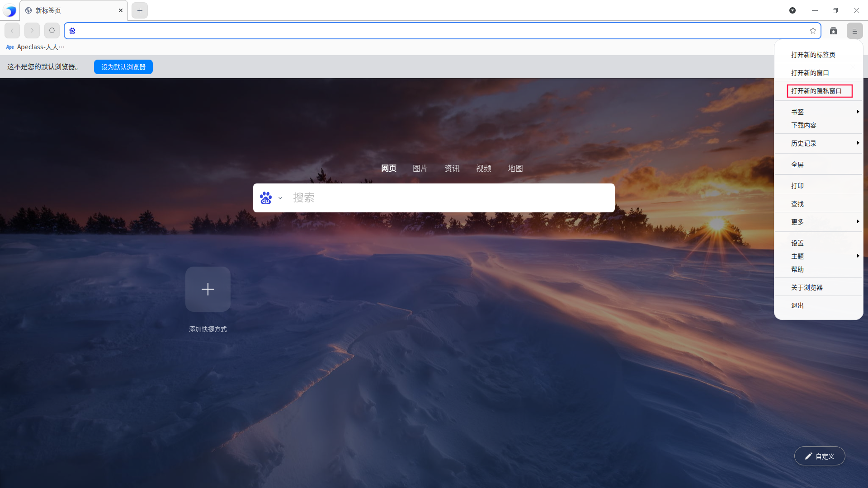The width and height of the screenshot is (868, 488).
Task: Click the 自定义 customize button
Action: point(819,456)
